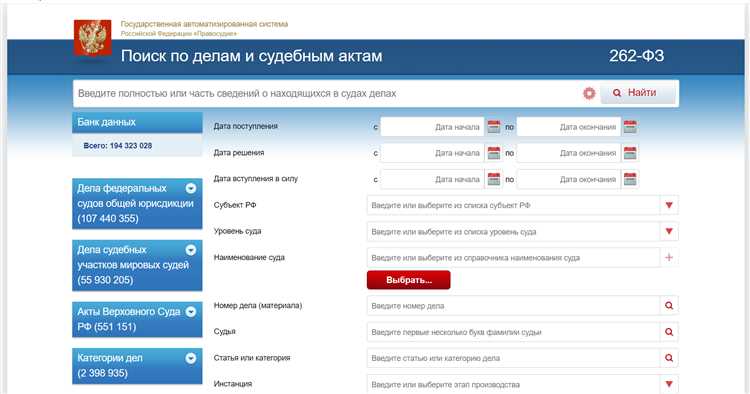Click the magnifier icon in Статья или категория field

(x=669, y=358)
